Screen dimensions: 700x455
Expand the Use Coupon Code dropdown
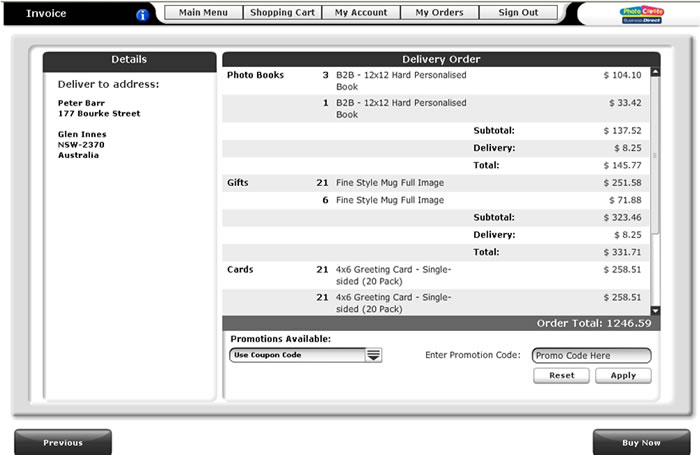click(x=373, y=355)
